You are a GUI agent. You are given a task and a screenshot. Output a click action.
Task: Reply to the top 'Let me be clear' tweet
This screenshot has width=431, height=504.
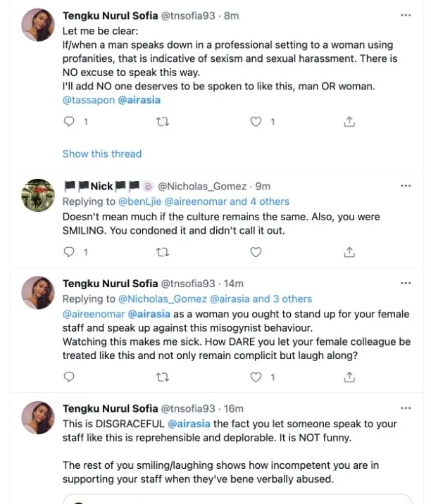click(69, 122)
